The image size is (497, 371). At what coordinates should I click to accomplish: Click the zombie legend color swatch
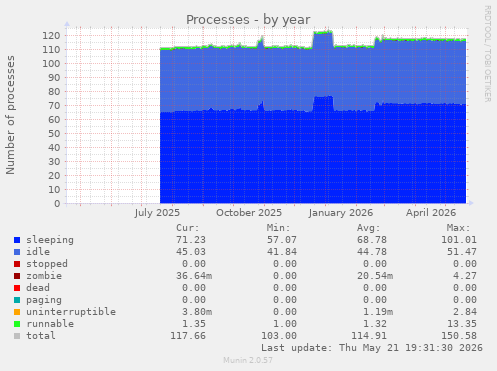pos(17,276)
